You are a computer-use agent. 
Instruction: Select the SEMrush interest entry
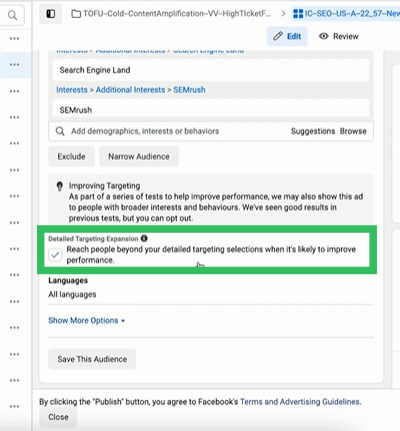pos(211,109)
